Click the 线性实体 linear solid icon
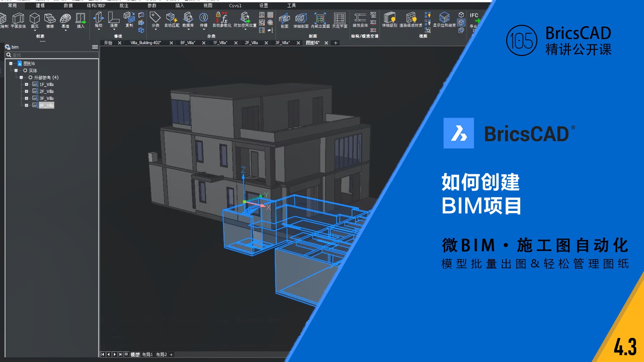The image size is (644, 362). click(360, 18)
